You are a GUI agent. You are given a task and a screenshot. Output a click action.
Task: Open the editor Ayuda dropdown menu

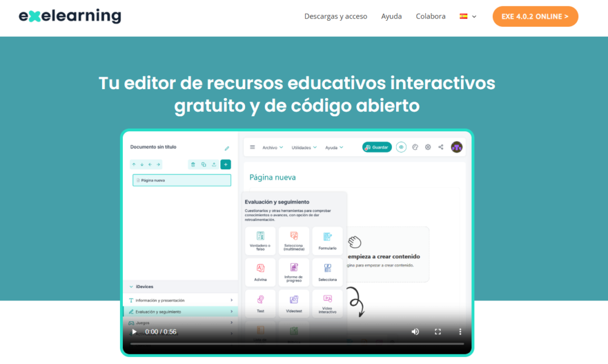pyautogui.click(x=334, y=148)
